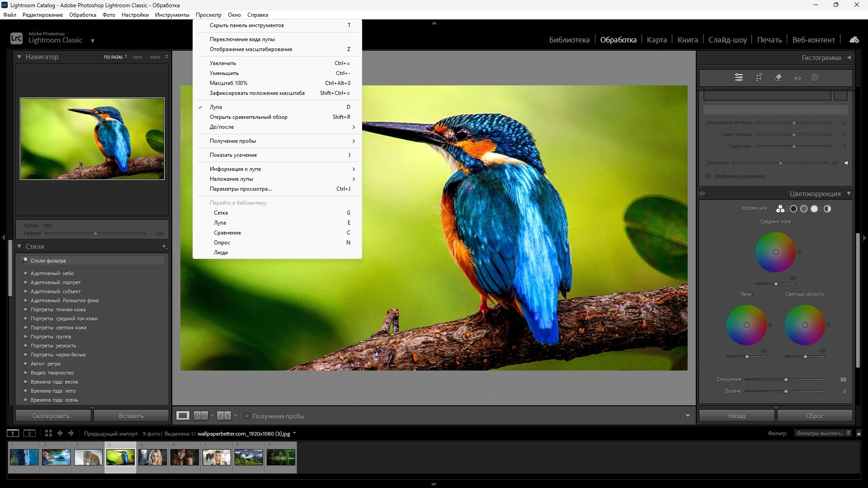868x488 pixels.
Task: Toggle Цветокоррекция panel visibility eye
Action: pos(702,193)
